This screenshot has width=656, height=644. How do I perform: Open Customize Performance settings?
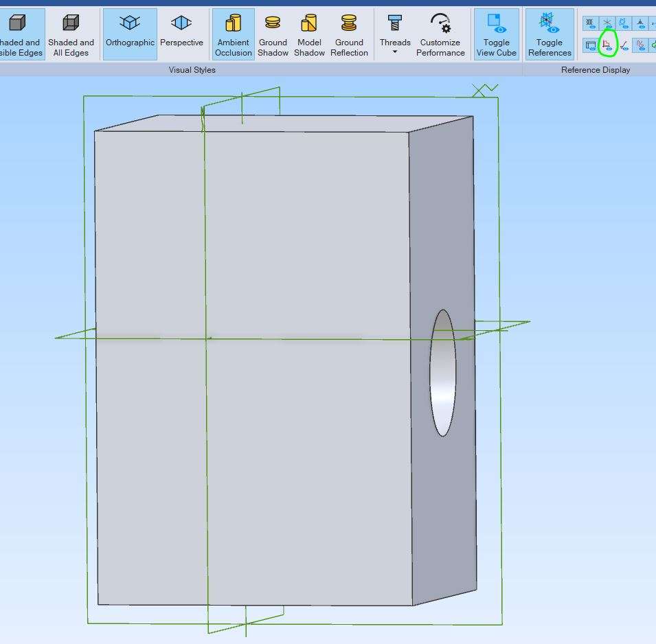click(x=440, y=34)
